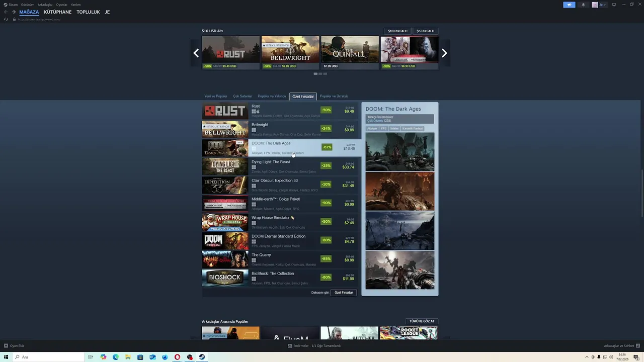Image resolution: width=644 pixels, height=362 pixels.
Task: Select the Yeni ve Popüler tab
Action: click(x=216, y=96)
